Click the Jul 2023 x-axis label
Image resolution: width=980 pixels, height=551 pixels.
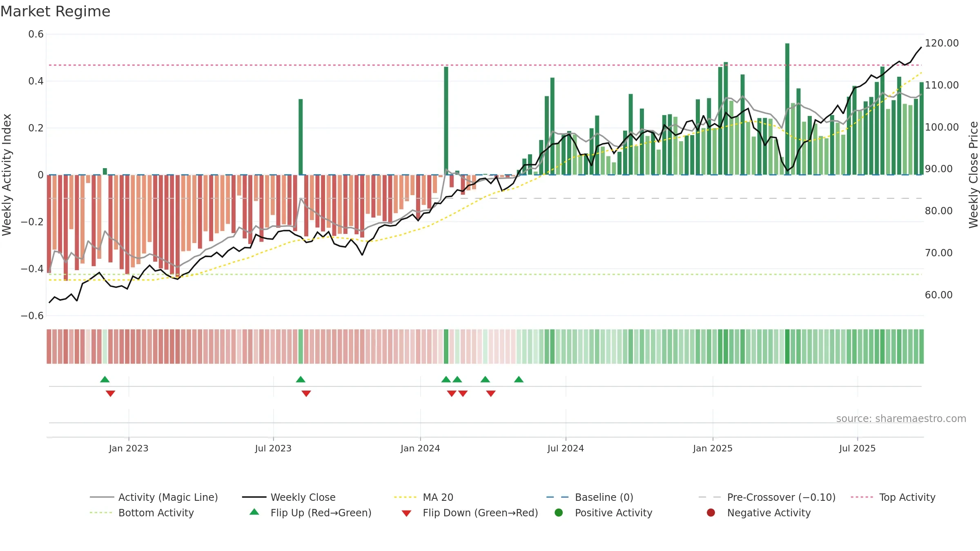tap(273, 448)
